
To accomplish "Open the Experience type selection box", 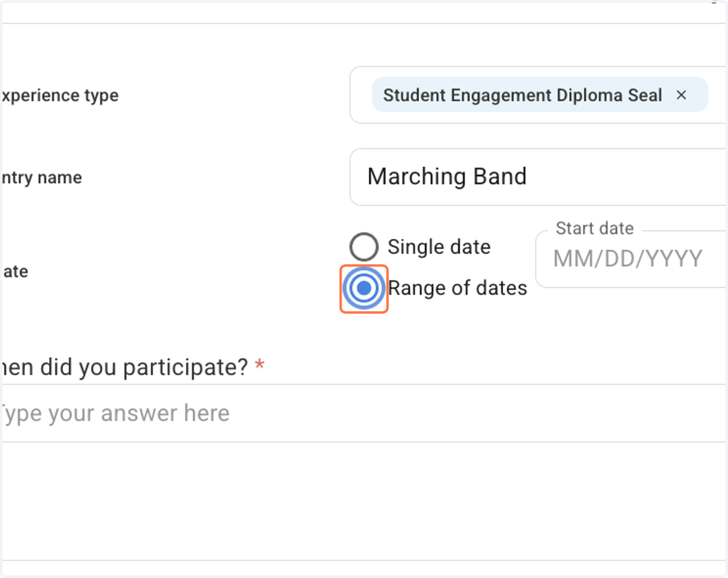I will tap(538, 95).
